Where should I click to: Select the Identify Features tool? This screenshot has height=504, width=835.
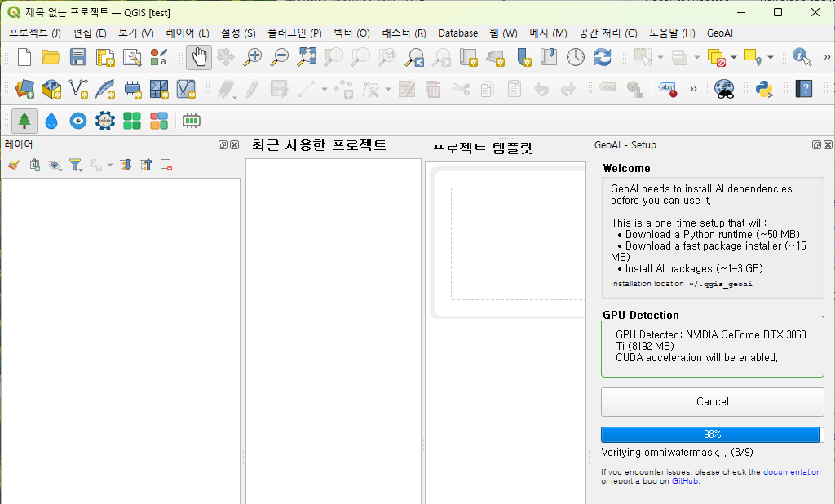click(802, 57)
